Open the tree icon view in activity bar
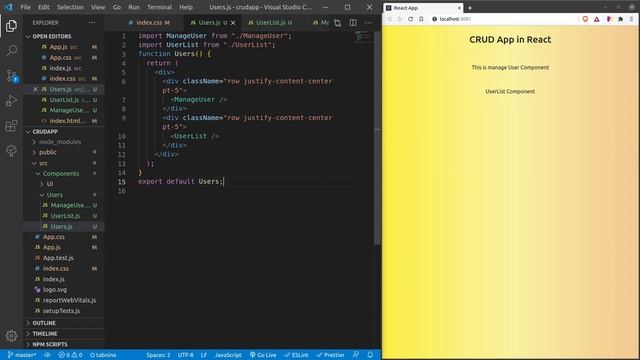The image size is (640, 360). (11, 151)
